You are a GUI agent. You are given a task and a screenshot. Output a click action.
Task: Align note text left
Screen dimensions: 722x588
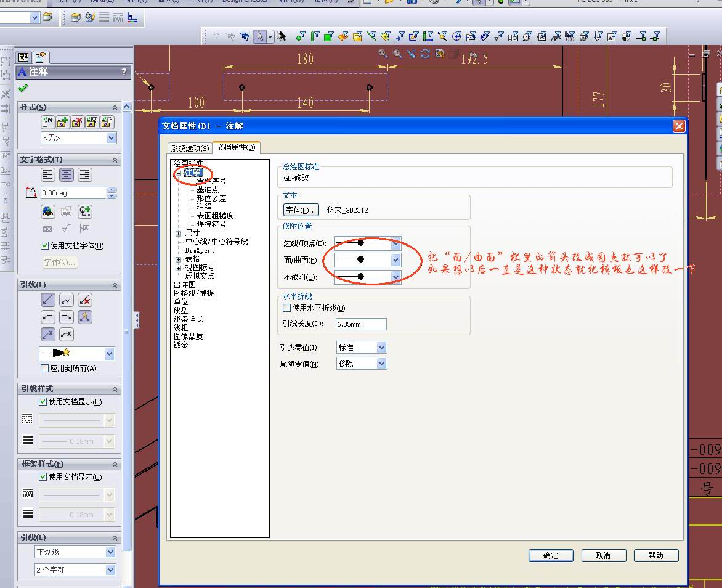click(x=48, y=174)
